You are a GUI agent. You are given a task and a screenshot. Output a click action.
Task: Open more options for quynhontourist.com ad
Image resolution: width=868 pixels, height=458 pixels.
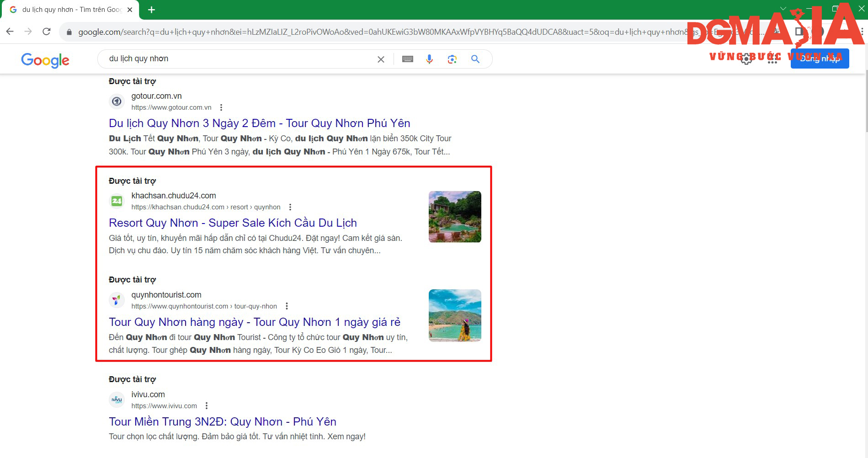click(287, 306)
